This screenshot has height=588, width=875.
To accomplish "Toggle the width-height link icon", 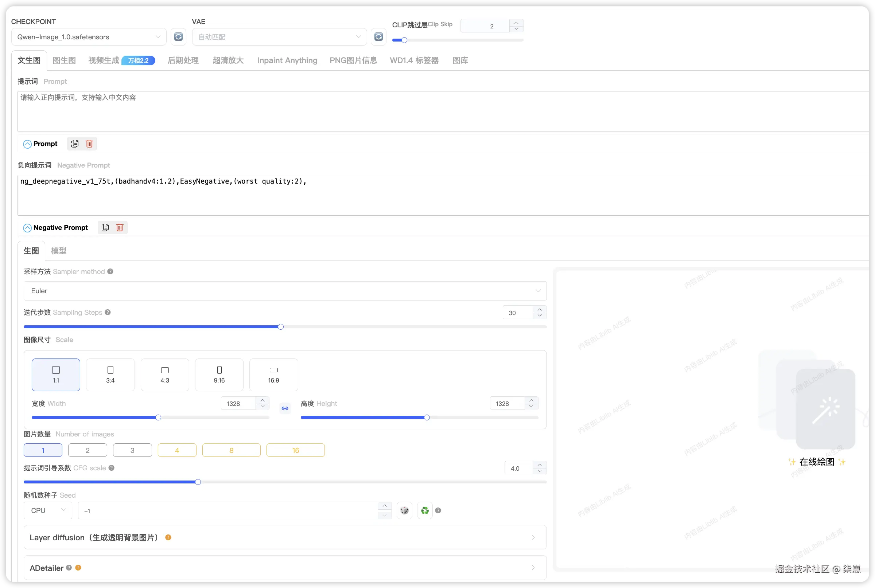I will (x=285, y=408).
